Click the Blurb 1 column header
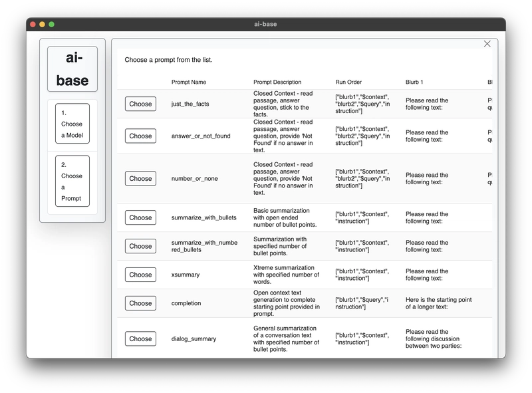 [x=414, y=82]
